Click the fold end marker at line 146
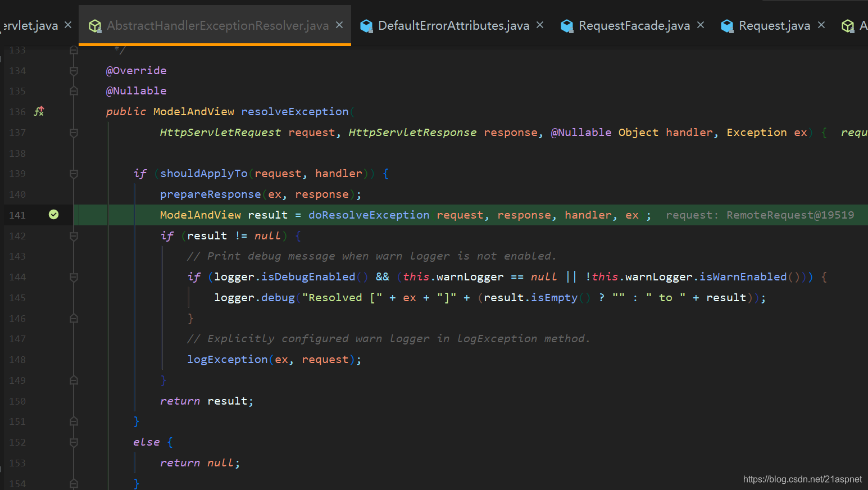 [x=74, y=319]
